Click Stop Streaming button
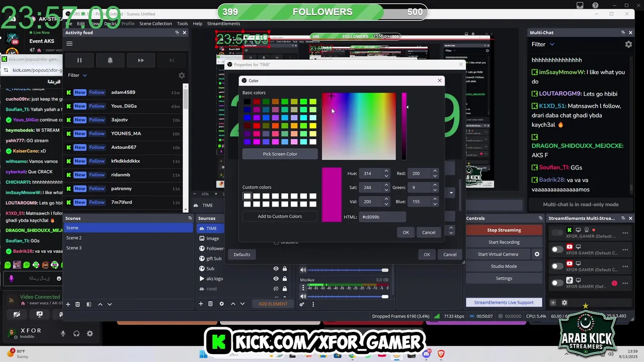Image resolution: width=644 pixels, height=362 pixels. pyautogui.click(x=504, y=230)
